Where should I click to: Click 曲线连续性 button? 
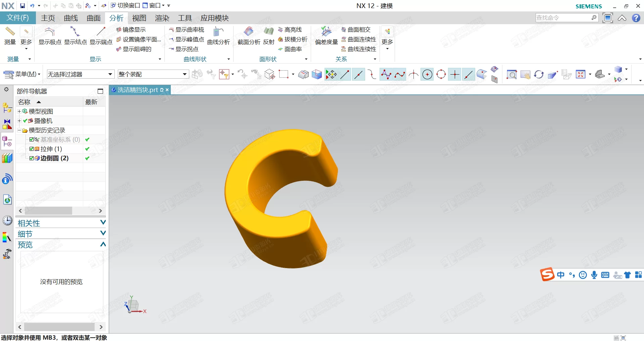(359, 49)
